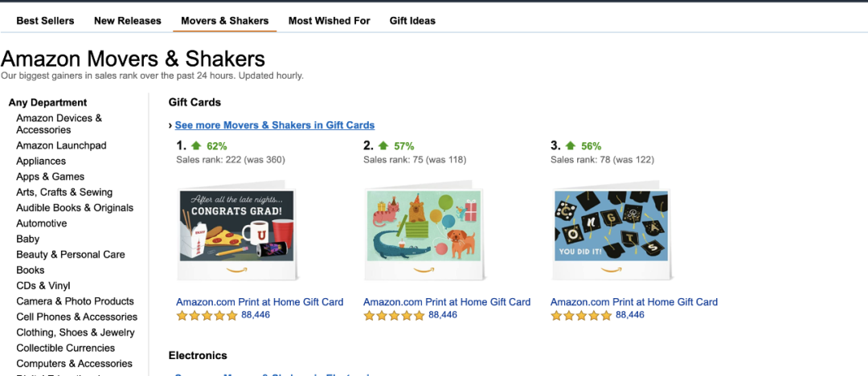Open See more Movers & Shakers in Gift Cards
The height and width of the screenshot is (376, 868).
point(275,125)
